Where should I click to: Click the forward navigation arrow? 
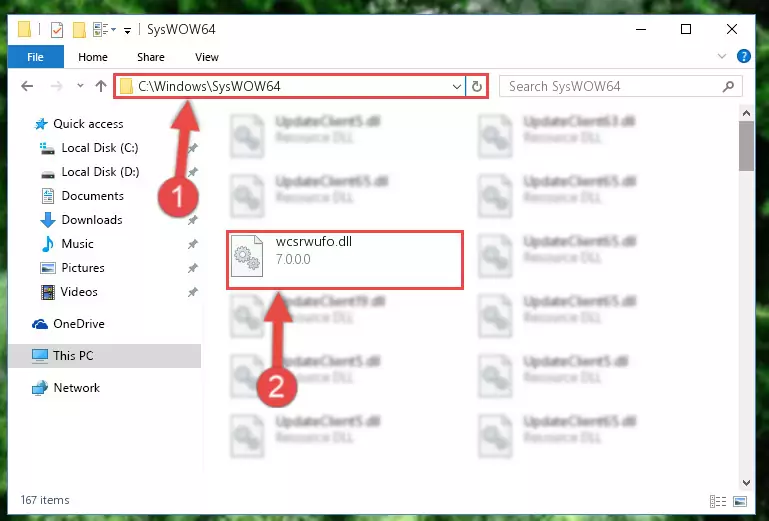(56, 86)
